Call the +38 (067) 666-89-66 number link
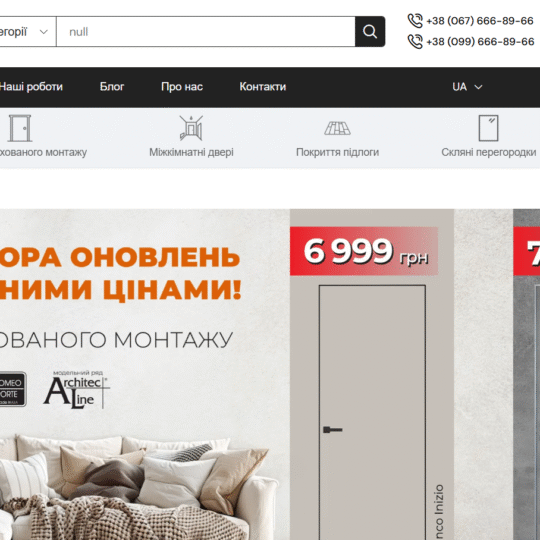 pyautogui.click(x=480, y=21)
